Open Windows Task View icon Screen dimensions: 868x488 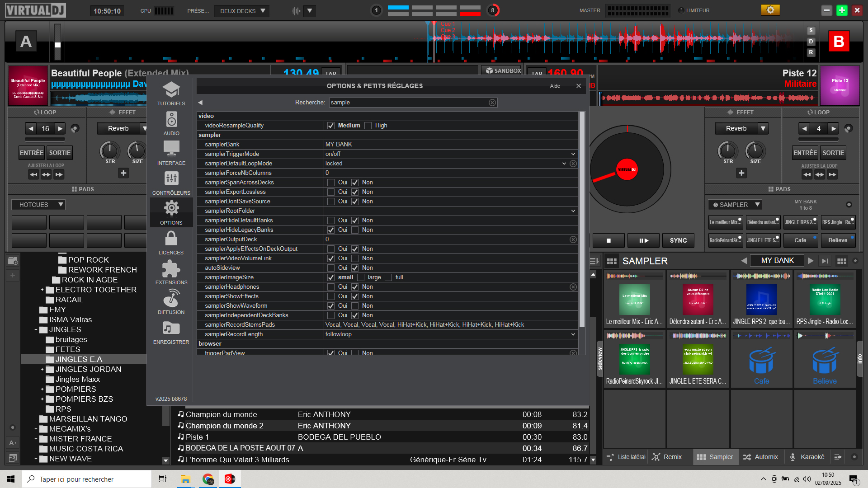point(163,479)
